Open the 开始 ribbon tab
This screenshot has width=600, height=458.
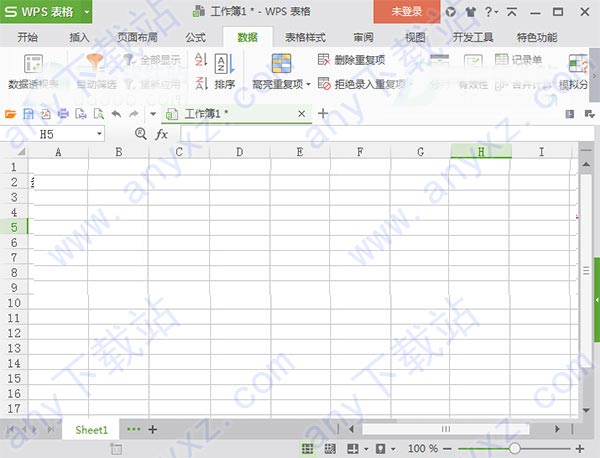point(28,37)
